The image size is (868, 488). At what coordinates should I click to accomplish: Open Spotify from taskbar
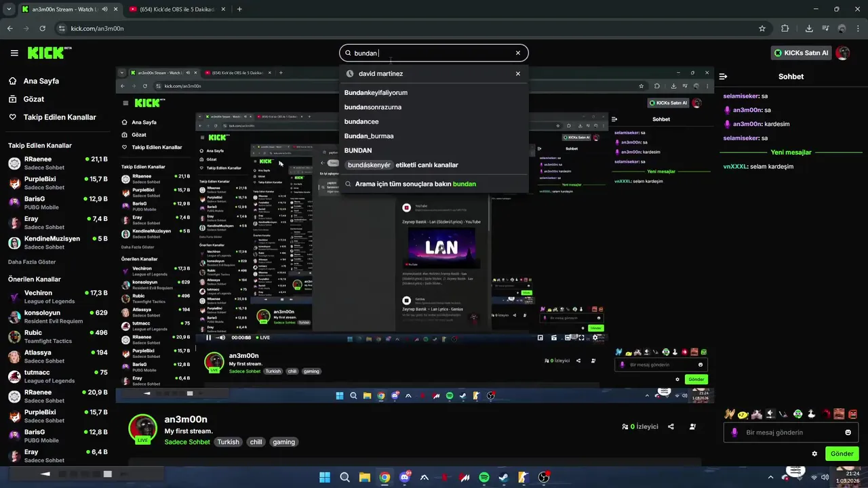(484, 477)
